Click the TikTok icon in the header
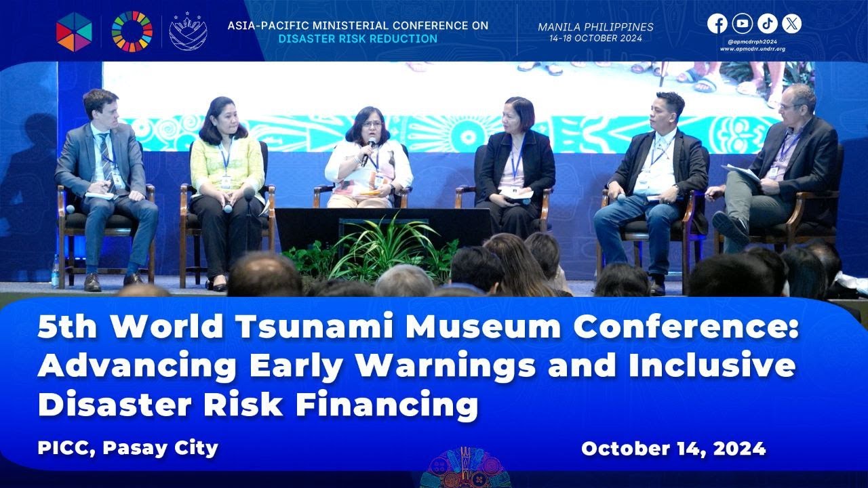 click(x=767, y=24)
